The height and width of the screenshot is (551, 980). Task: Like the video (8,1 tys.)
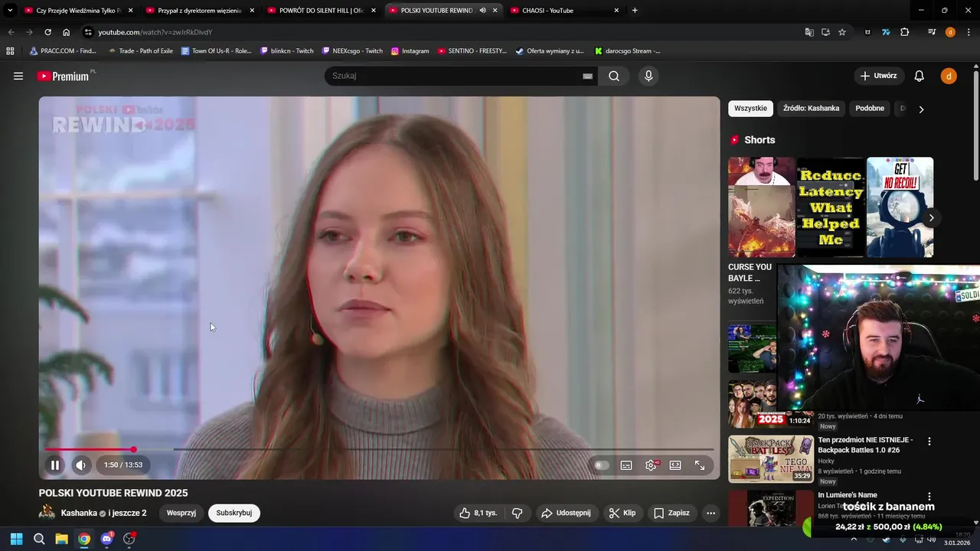coord(478,513)
